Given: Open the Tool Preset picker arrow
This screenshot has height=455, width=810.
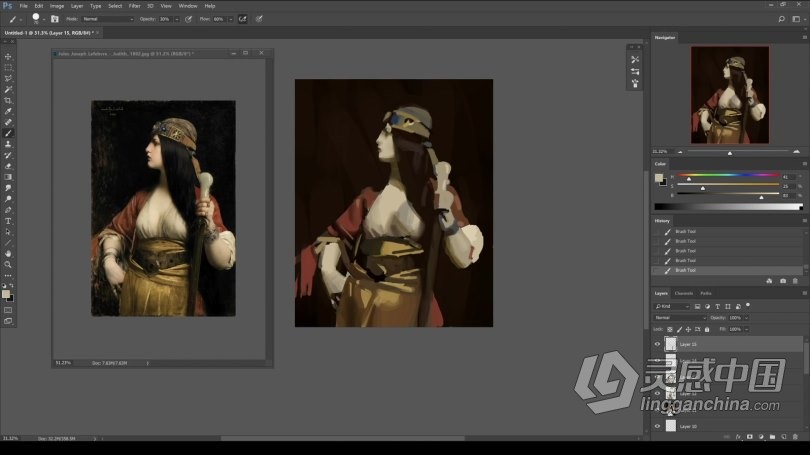Looking at the screenshot, I should pos(21,20).
